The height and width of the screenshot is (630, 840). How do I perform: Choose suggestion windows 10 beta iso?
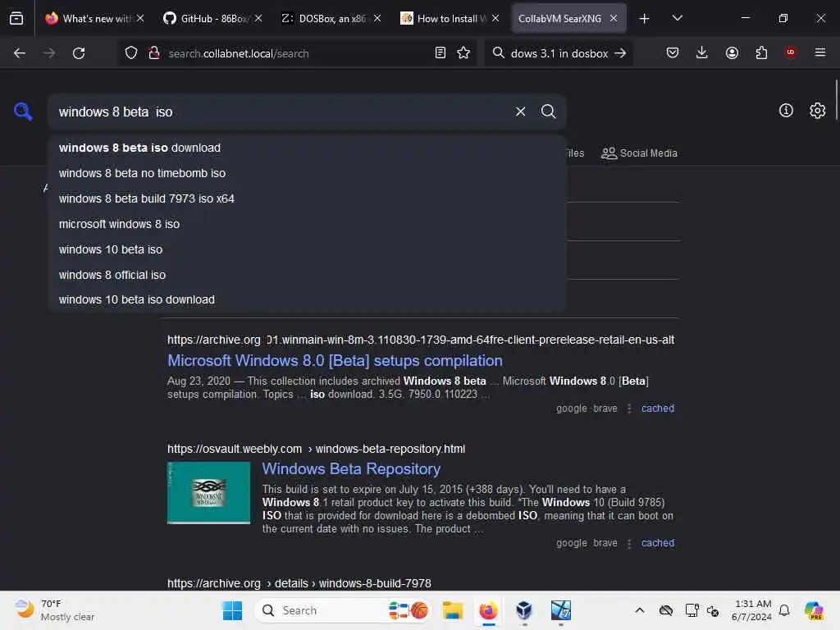(307, 249)
